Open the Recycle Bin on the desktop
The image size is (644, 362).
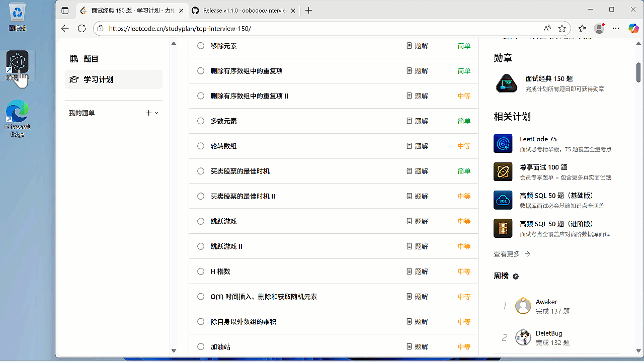[x=18, y=15]
